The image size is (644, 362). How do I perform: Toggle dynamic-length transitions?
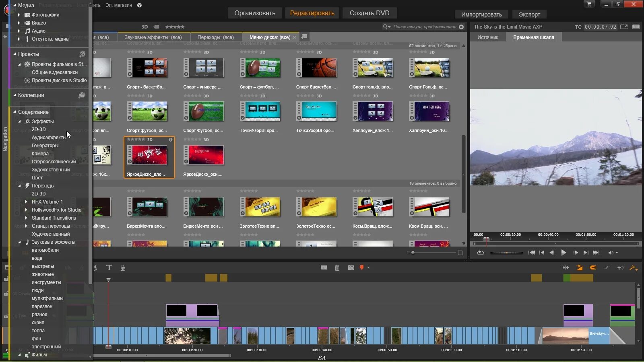point(579,267)
